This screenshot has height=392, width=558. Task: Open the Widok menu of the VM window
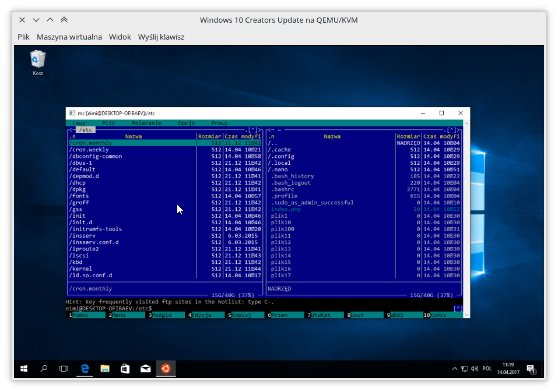120,37
